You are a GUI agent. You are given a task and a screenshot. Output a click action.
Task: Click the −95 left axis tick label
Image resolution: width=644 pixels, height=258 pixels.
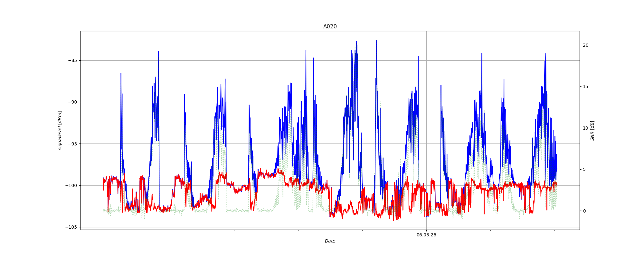point(72,144)
